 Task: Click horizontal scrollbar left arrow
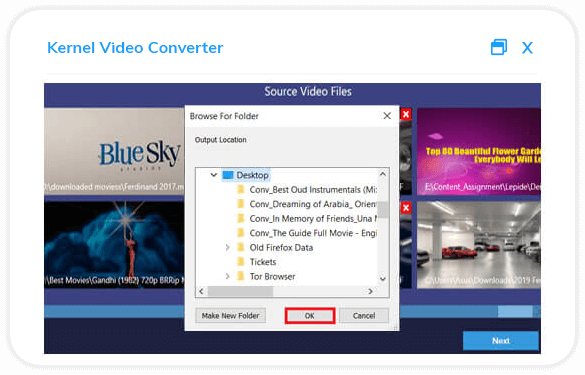[201, 291]
